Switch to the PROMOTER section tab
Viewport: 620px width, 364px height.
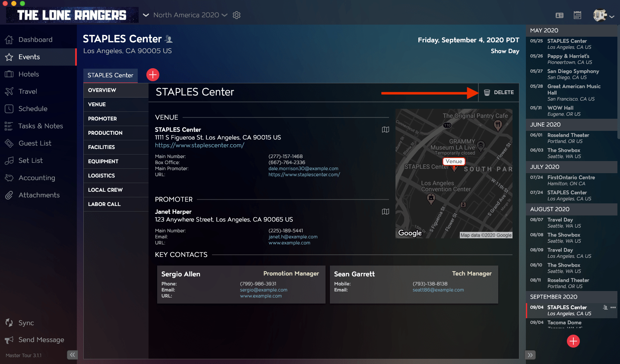point(115,118)
